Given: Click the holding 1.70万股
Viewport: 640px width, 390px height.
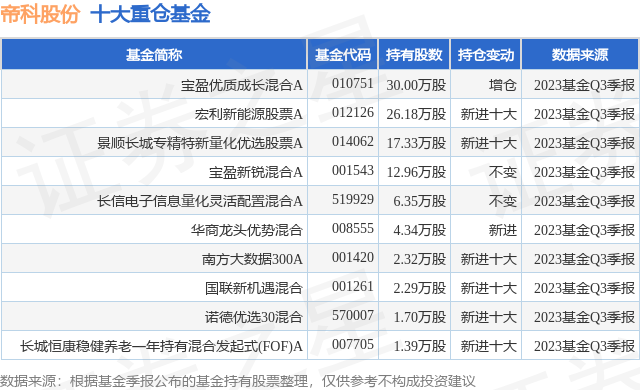Looking at the screenshot, I should (x=420, y=317).
